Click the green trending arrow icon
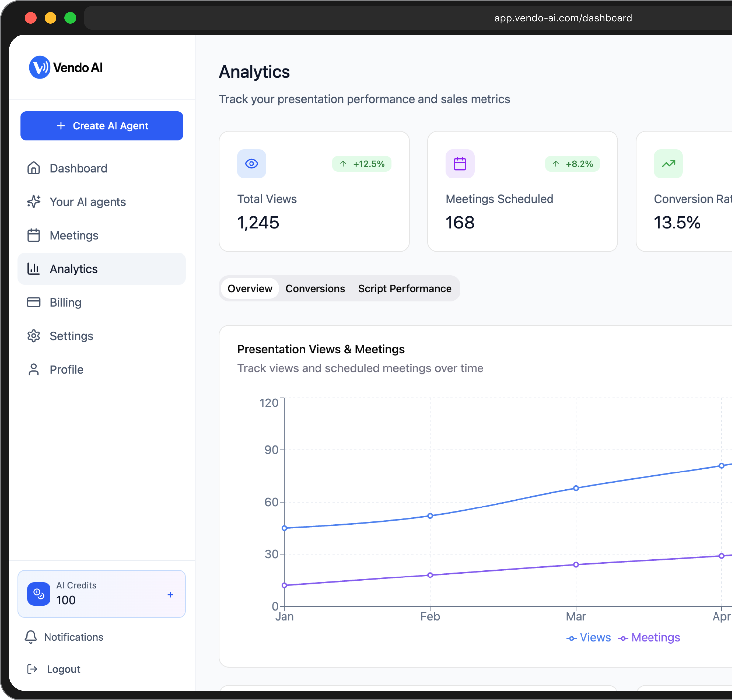 [668, 164]
